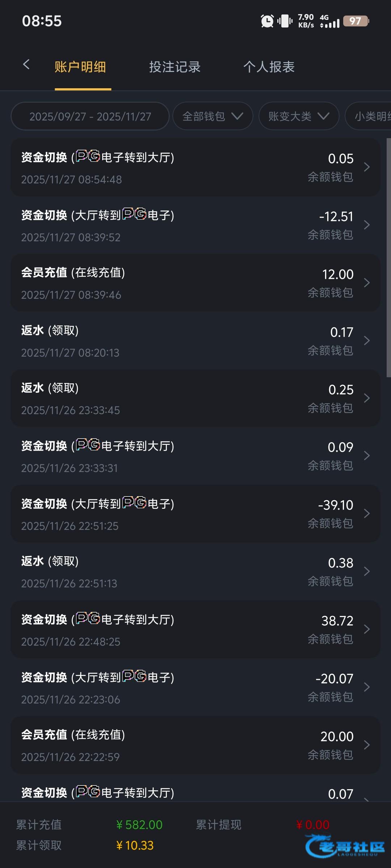Tap the 老哥社区 watermark logo
This screenshot has height=868, width=391.
[x=345, y=846]
